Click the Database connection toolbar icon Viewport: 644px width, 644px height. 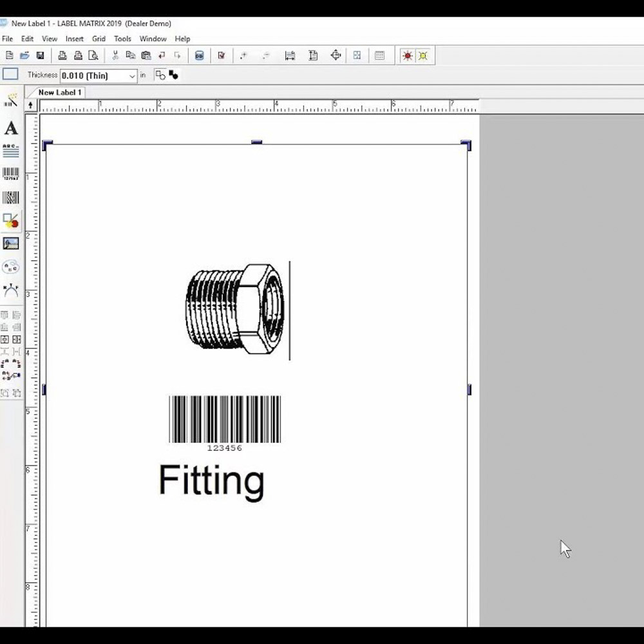199,55
